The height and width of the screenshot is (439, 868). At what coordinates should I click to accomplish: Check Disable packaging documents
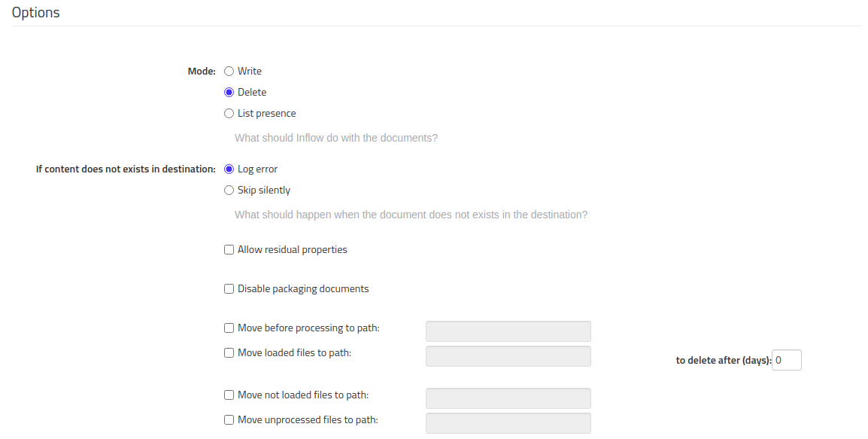[229, 288]
